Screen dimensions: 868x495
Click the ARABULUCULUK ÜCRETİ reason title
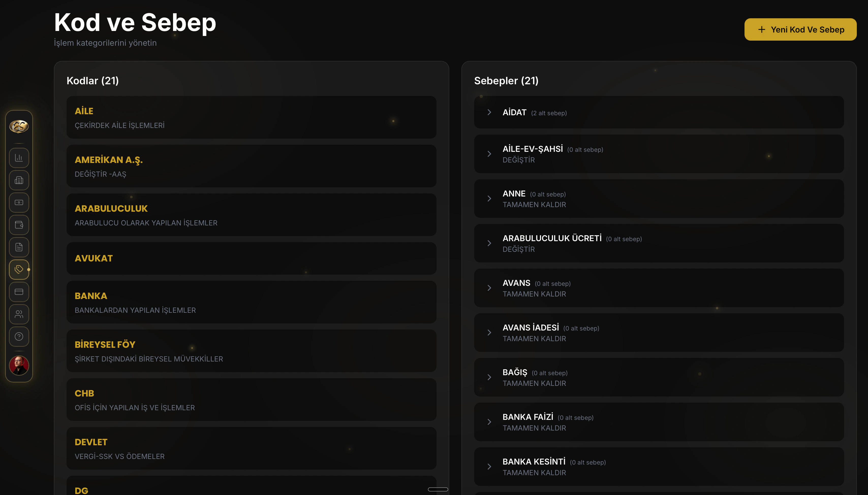[552, 238]
